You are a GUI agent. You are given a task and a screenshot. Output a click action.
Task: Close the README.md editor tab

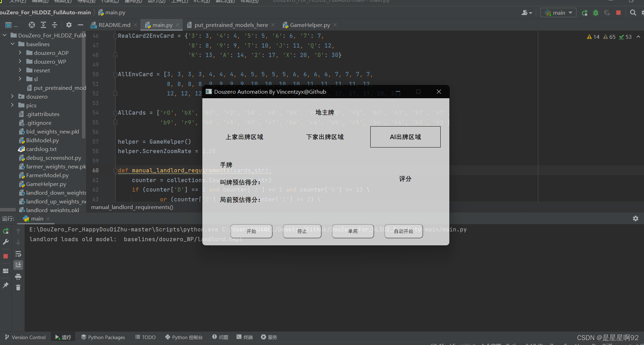135,25
